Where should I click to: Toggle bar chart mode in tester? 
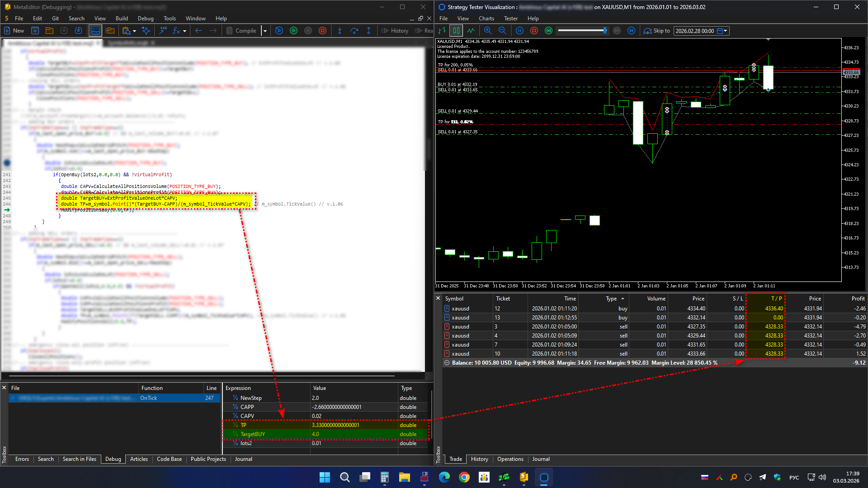(x=442, y=31)
